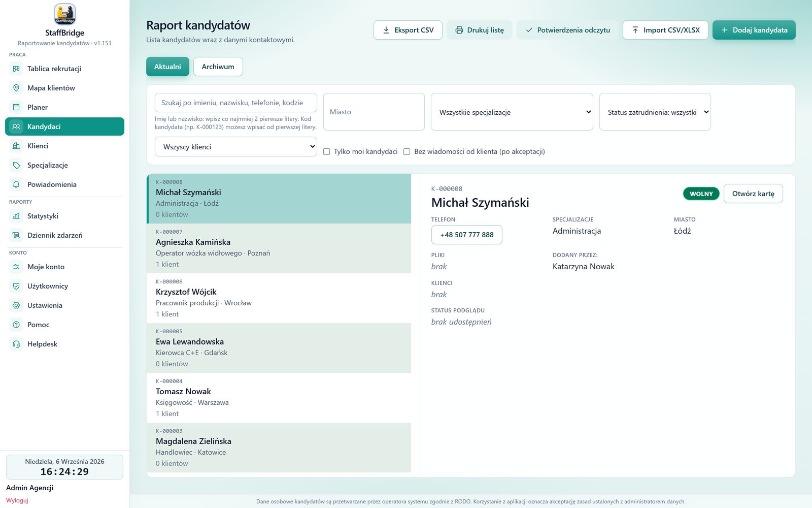Click the Statystyki bar chart icon

[x=16, y=216]
